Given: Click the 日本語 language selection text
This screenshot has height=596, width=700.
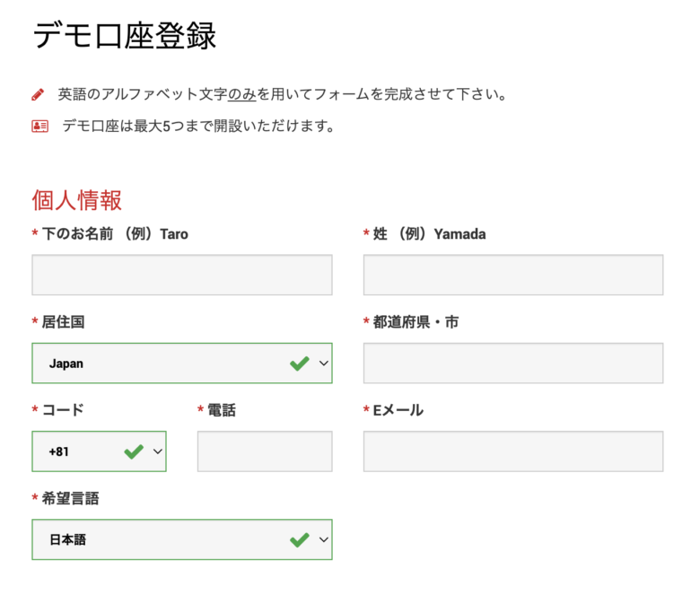Looking at the screenshot, I should tap(67, 539).
